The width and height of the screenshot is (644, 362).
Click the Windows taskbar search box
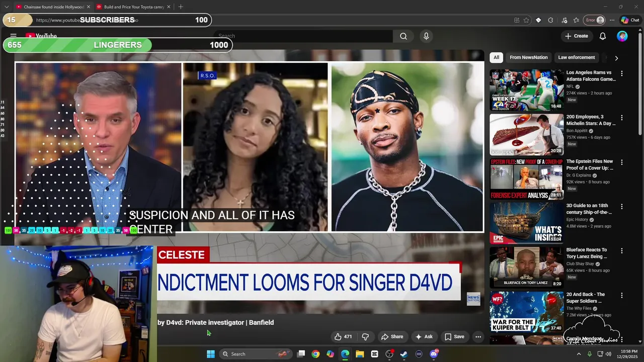click(256, 354)
